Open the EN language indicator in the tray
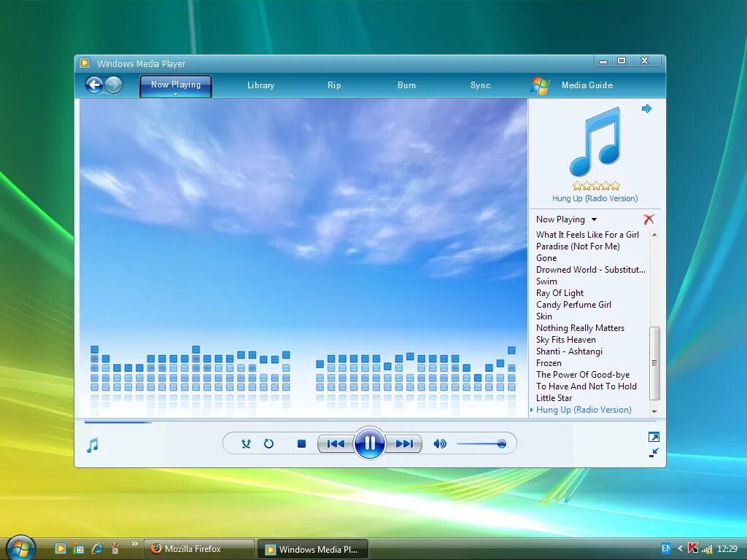Viewport: 747px width, 560px height. [x=665, y=548]
